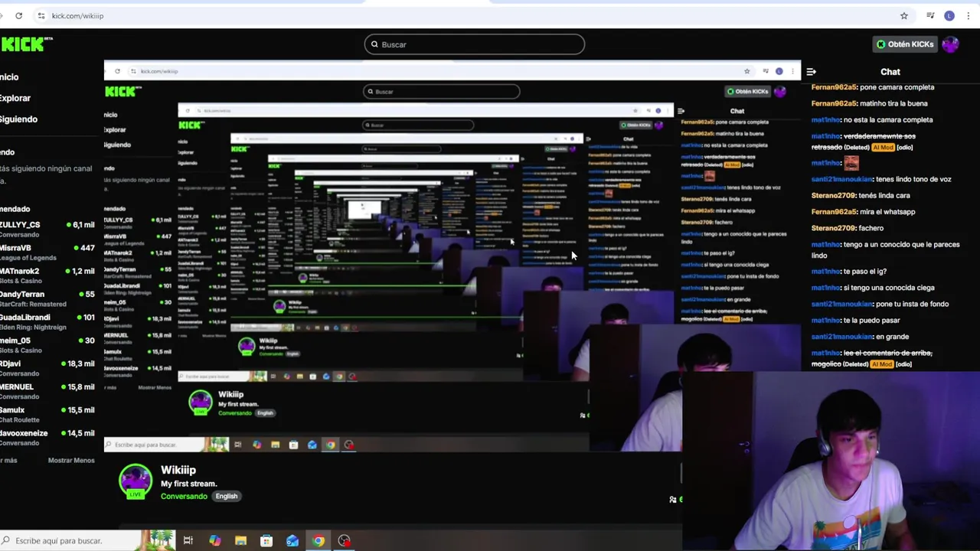Open Chrome profile avatar L
980x551 pixels.
pos(949,15)
